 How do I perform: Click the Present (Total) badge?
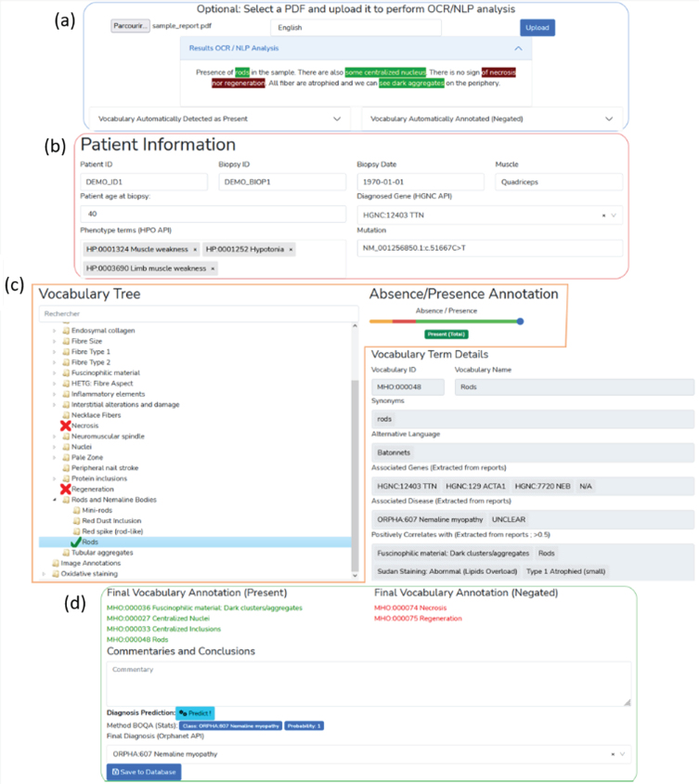coord(447,334)
